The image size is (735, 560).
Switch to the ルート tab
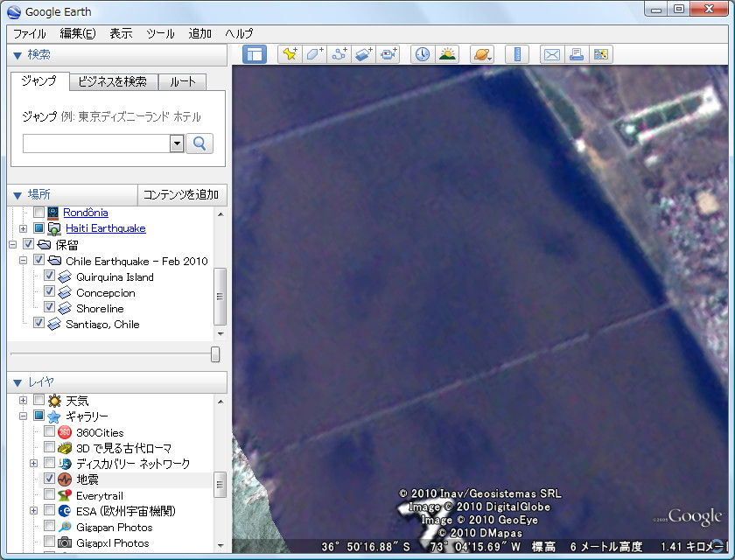click(182, 82)
